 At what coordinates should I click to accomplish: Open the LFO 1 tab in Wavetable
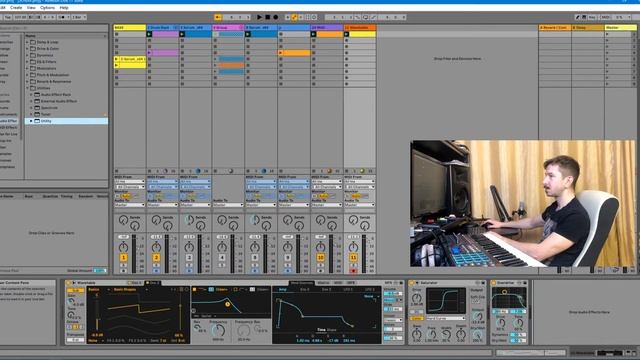click(x=348, y=289)
